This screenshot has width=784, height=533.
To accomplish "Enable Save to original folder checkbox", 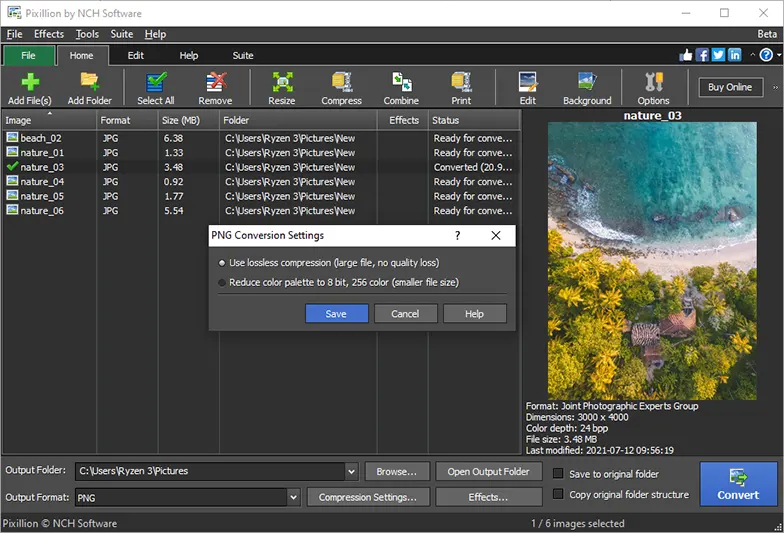I will click(559, 474).
